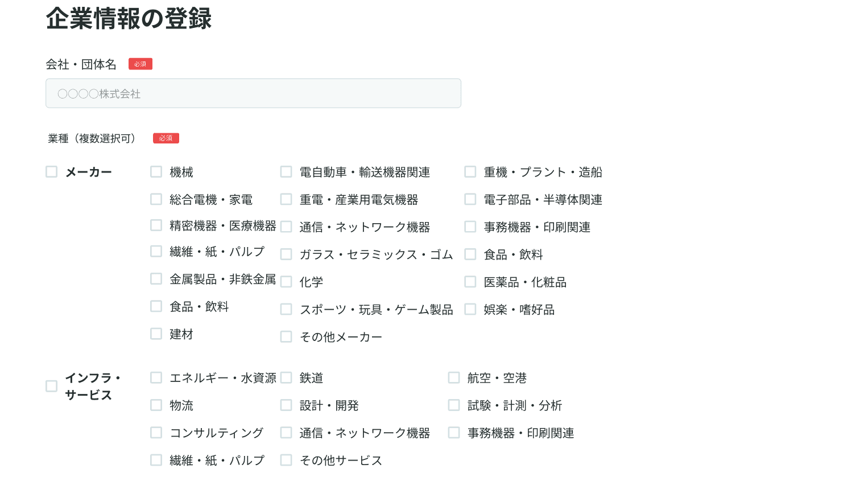Click the 必須 badge next to 会社・団体名

(140, 64)
